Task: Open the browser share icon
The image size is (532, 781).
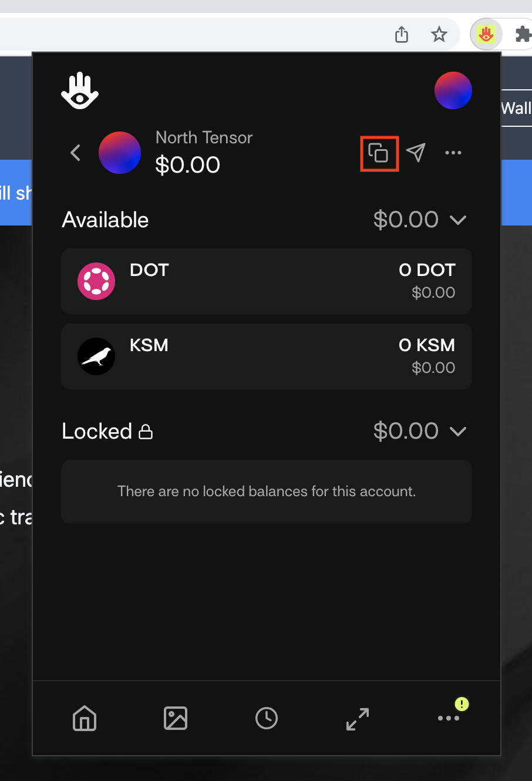Action: click(x=402, y=35)
